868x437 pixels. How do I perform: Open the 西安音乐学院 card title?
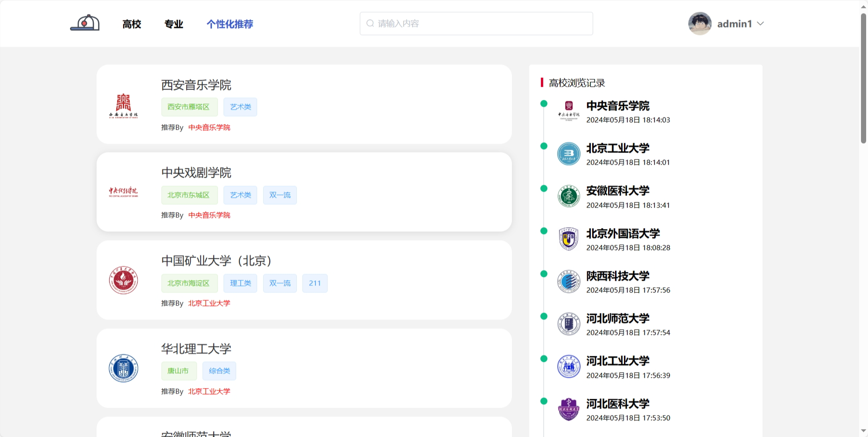pyautogui.click(x=196, y=85)
